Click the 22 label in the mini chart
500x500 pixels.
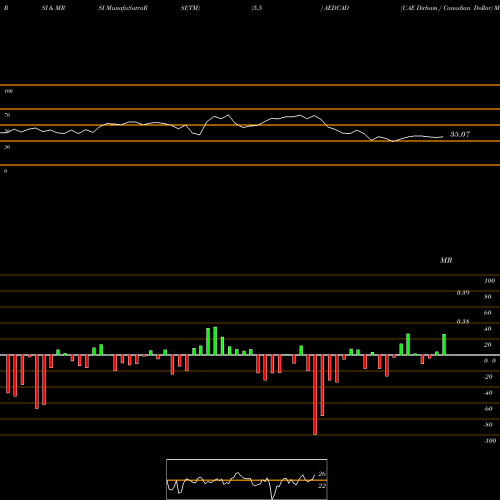pyautogui.click(x=322, y=486)
